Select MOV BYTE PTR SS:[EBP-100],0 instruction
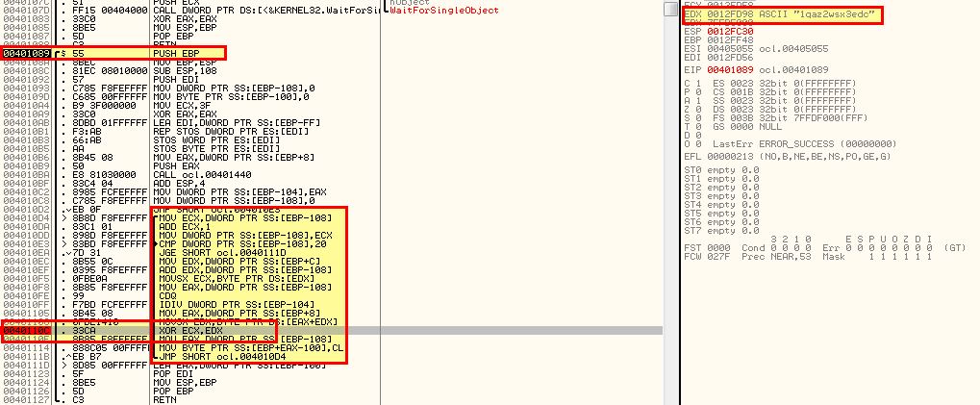The width and height of the screenshot is (980, 405). (x=231, y=97)
